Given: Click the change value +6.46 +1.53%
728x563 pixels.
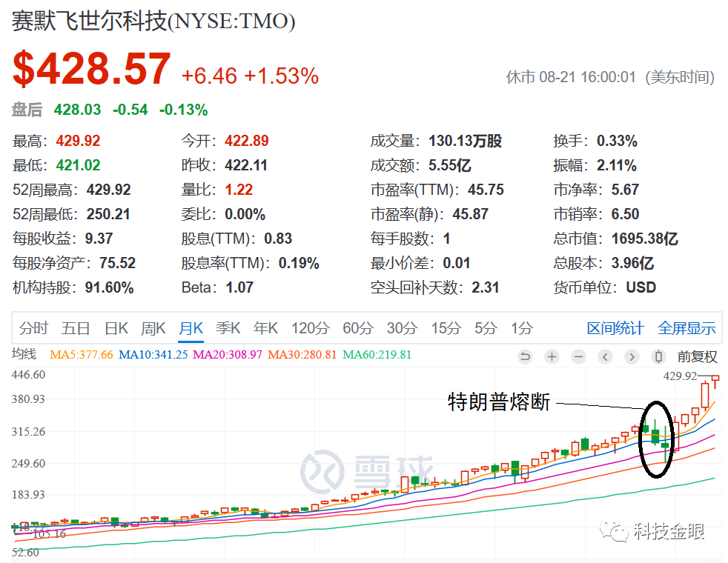Looking at the screenshot, I should (250, 76).
